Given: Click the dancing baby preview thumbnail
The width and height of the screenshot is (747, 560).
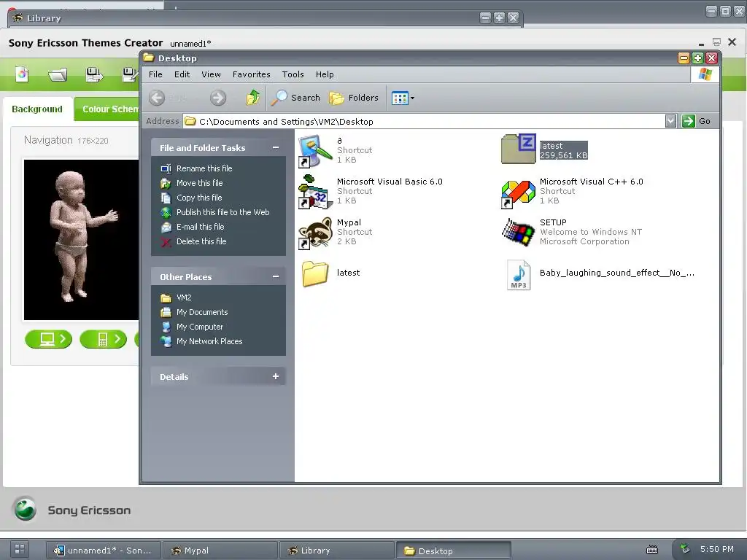Looking at the screenshot, I should pyautogui.click(x=82, y=239).
